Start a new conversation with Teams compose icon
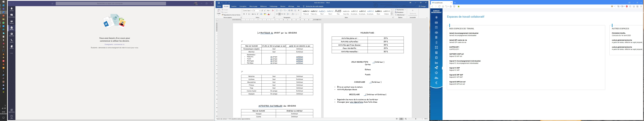This screenshot has height=121, width=644. (53, 3)
